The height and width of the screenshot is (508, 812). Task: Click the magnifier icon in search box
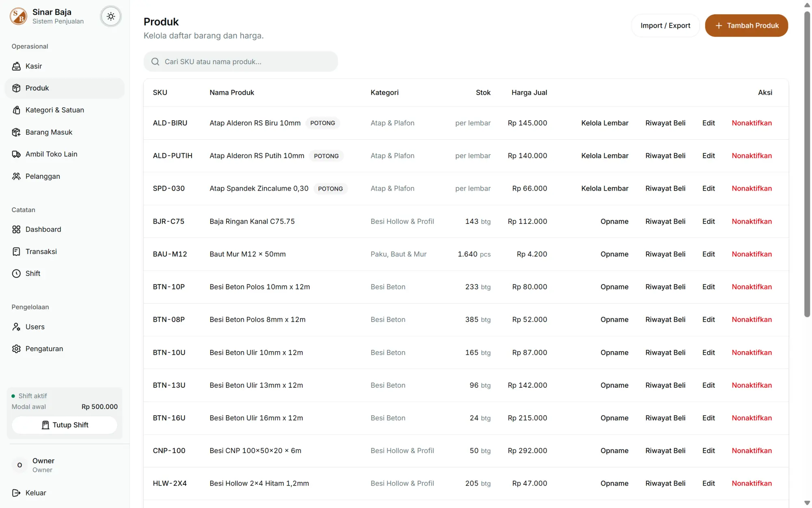(155, 62)
